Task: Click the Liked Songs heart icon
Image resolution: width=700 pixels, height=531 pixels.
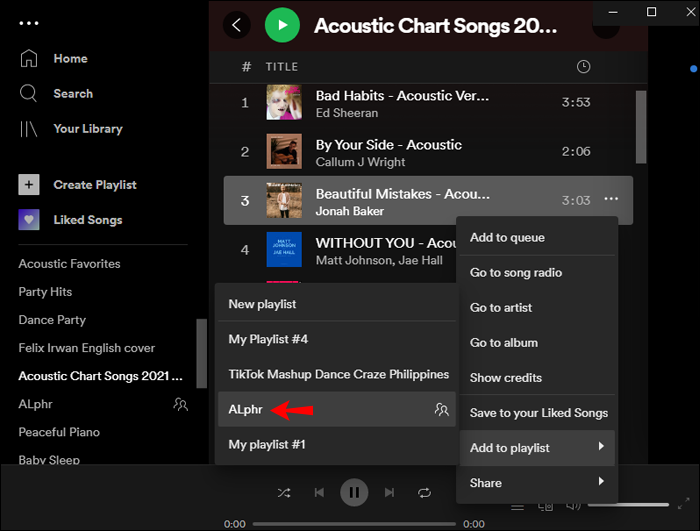Action: click(x=29, y=220)
